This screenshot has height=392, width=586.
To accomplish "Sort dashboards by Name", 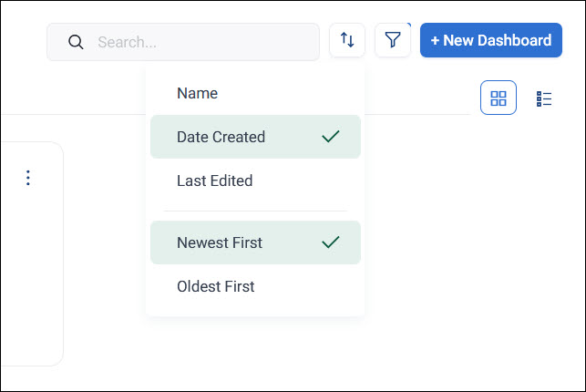I will [255, 93].
